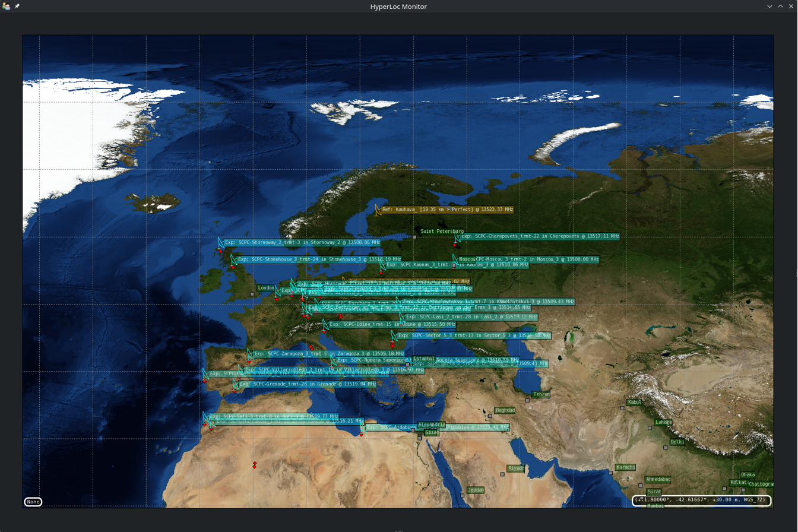The width and height of the screenshot is (798, 532).
Task: Select the SCPC-Grenade_trmt-26 label
Action: 308,384
